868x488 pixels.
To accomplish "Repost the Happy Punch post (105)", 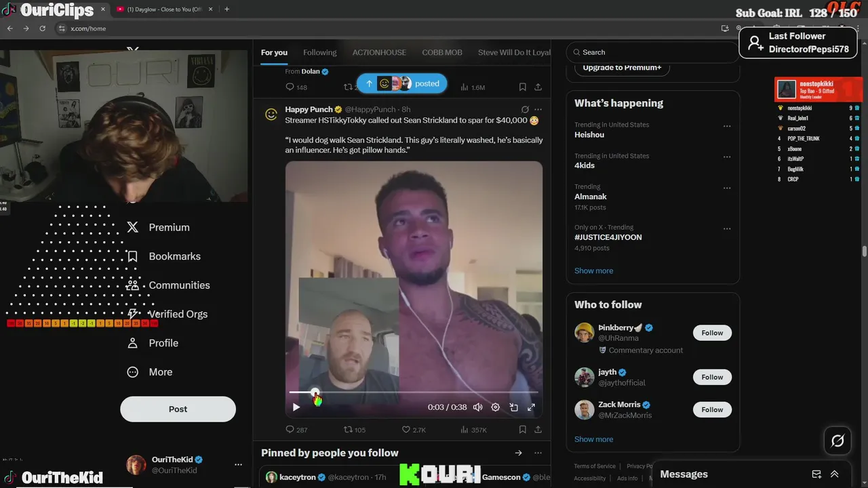I will (355, 430).
